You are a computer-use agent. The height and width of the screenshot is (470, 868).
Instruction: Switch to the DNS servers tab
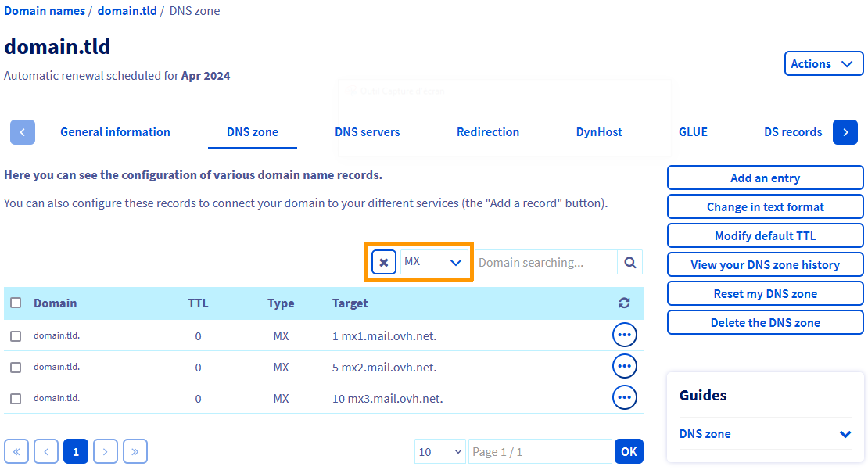[x=367, y=131]
